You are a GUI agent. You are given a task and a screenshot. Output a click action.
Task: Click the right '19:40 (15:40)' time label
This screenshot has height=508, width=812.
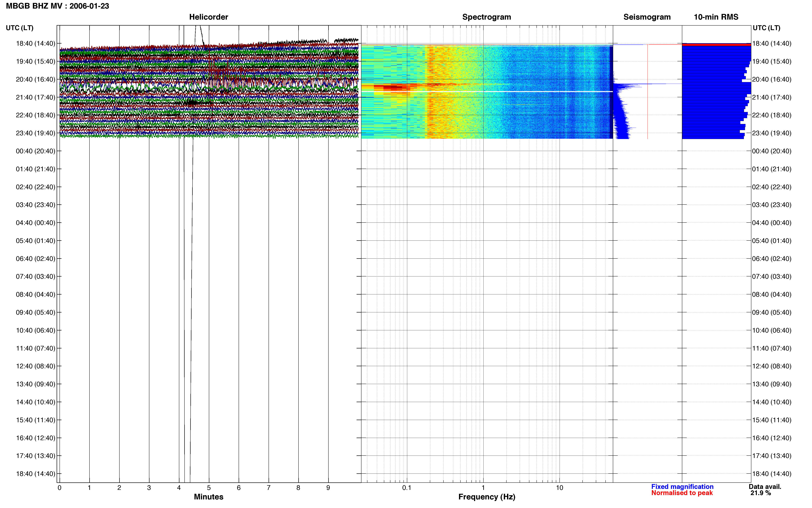[772, 61]
